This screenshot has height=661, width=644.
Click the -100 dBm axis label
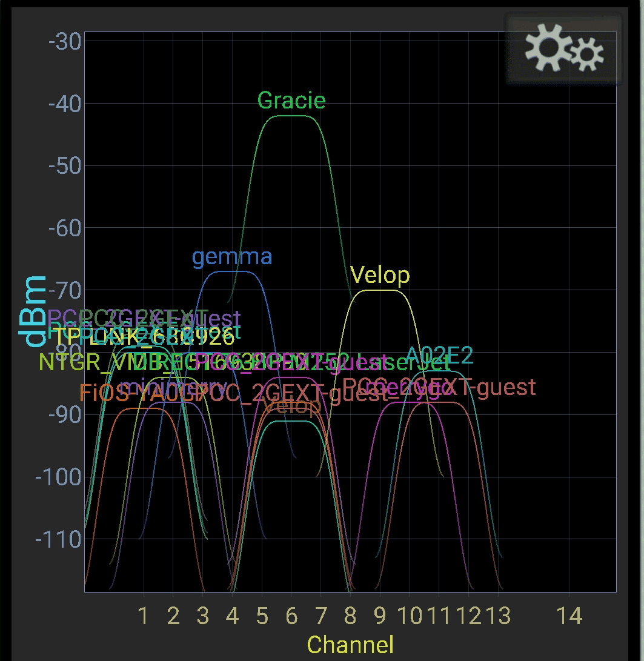pyautogui.click(x=59, y=477)
